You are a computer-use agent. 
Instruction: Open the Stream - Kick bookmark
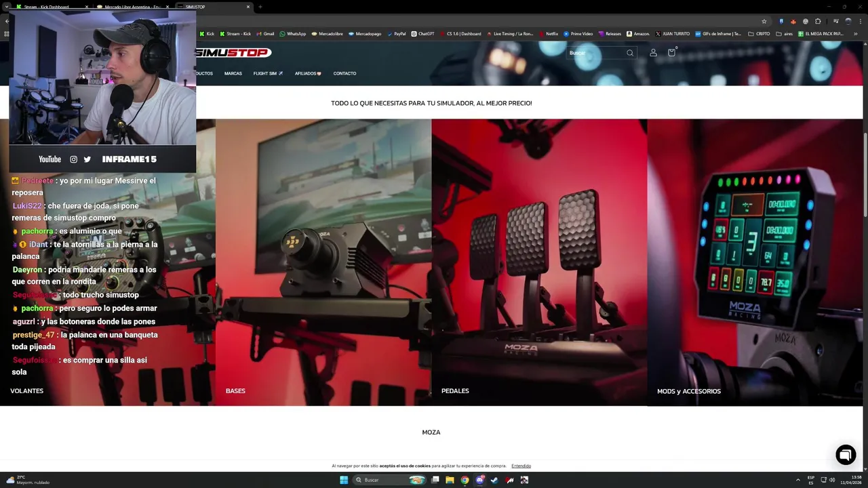pyautogui.click(x=235, y=33)
